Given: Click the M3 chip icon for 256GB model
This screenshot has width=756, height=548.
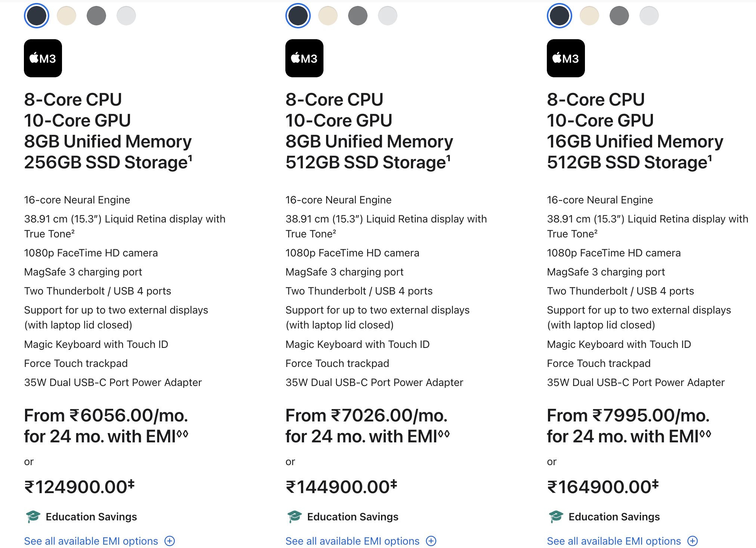Looking at the screenshot, I should tap(43, 58).
